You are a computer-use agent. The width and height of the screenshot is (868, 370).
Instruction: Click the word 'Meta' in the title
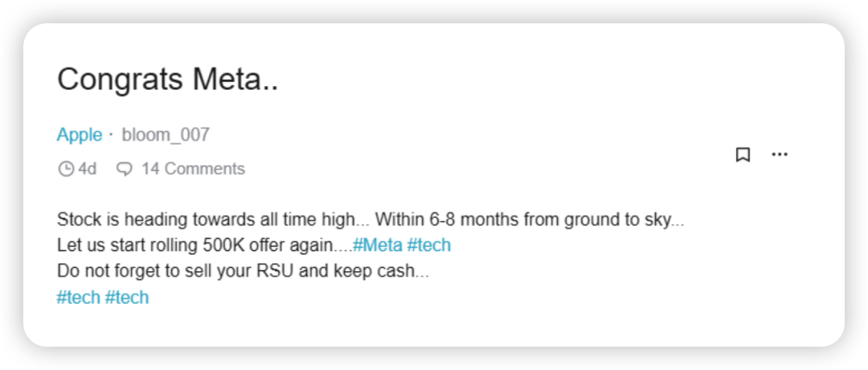[x=235, y=79]
